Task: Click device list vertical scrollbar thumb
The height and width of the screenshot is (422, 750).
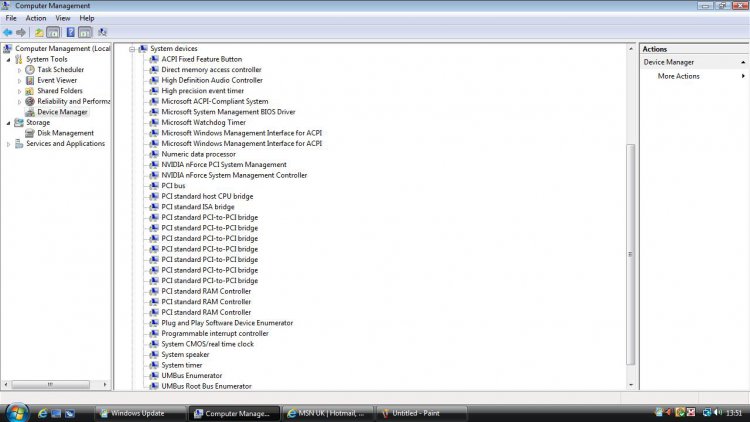Action: click(630, 254)
